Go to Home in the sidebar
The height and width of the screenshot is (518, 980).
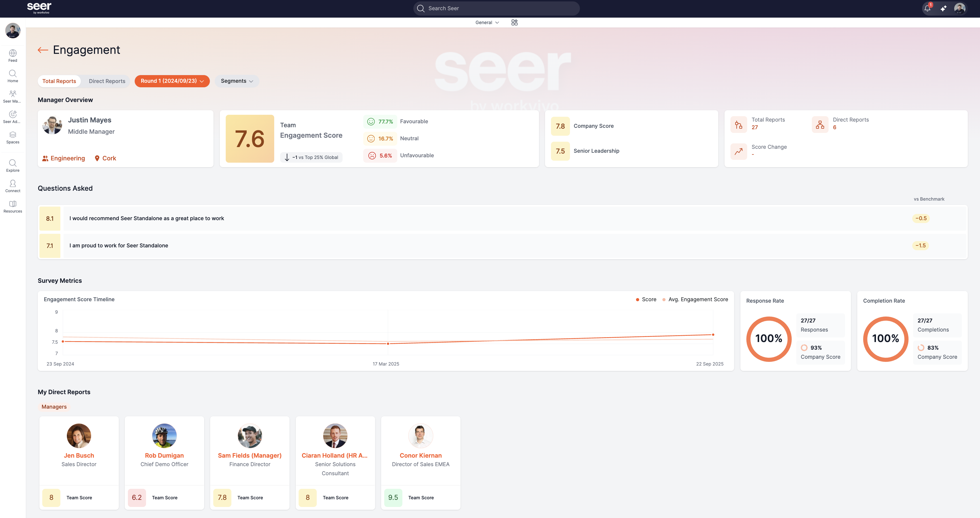(x=12, y=76)
